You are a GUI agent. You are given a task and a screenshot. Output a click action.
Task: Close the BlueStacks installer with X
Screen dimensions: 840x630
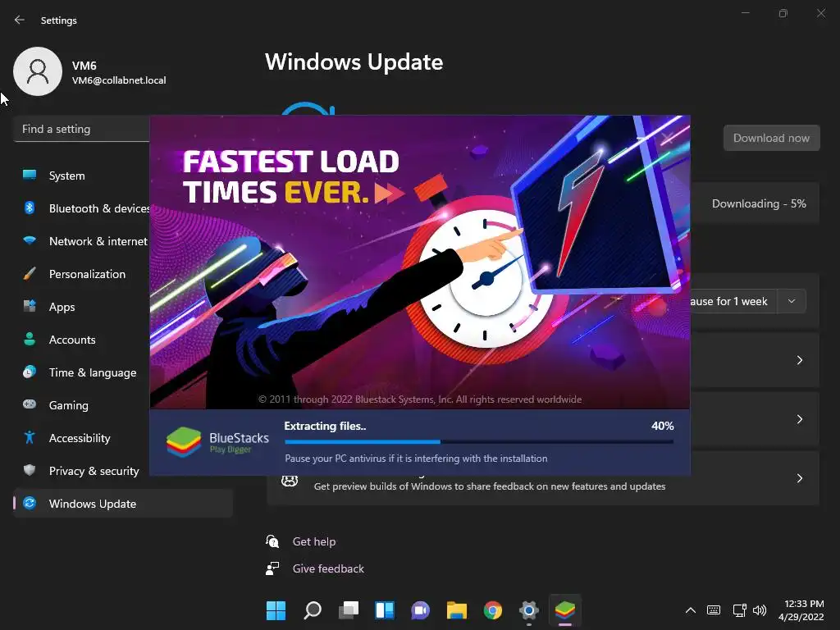(668, 139)
